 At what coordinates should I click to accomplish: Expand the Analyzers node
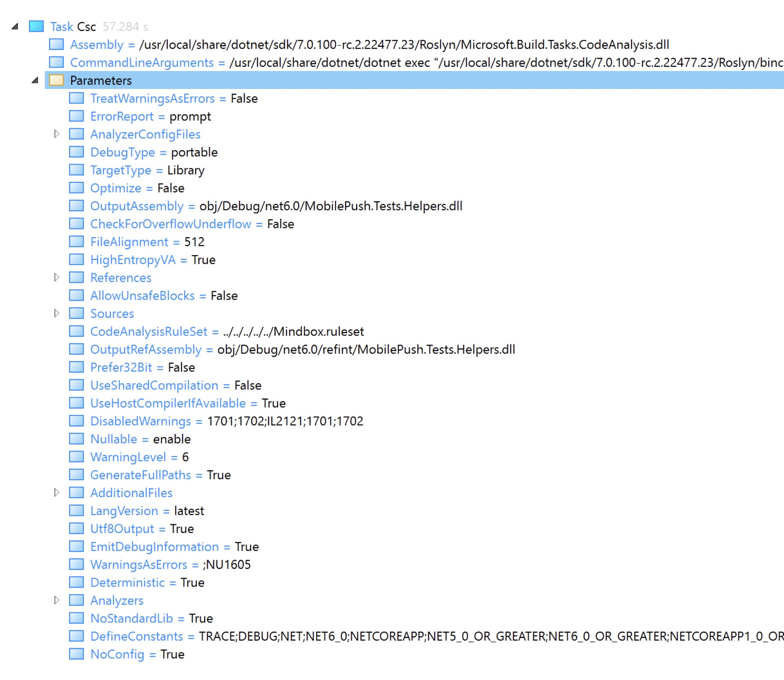[x=57, y=600]
